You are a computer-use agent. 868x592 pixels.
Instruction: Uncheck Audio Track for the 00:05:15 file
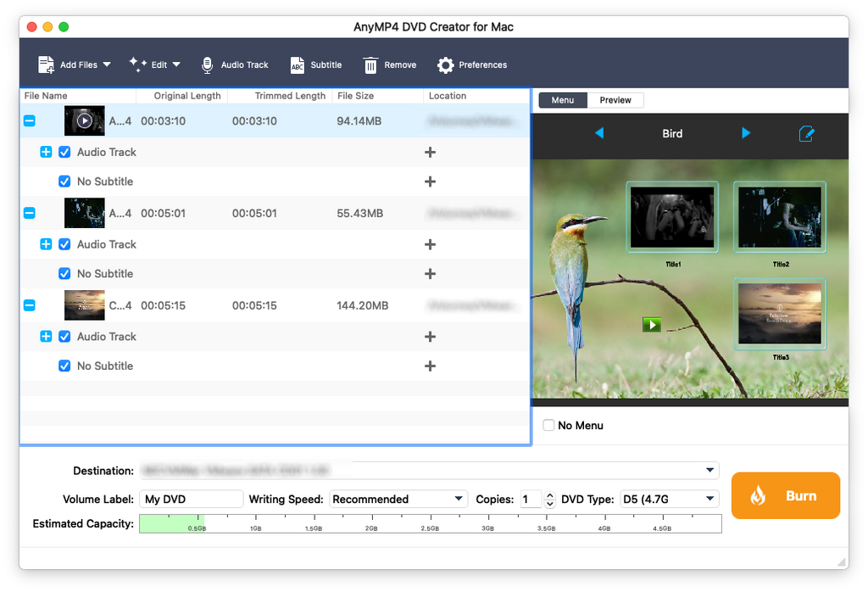point(64,337)
